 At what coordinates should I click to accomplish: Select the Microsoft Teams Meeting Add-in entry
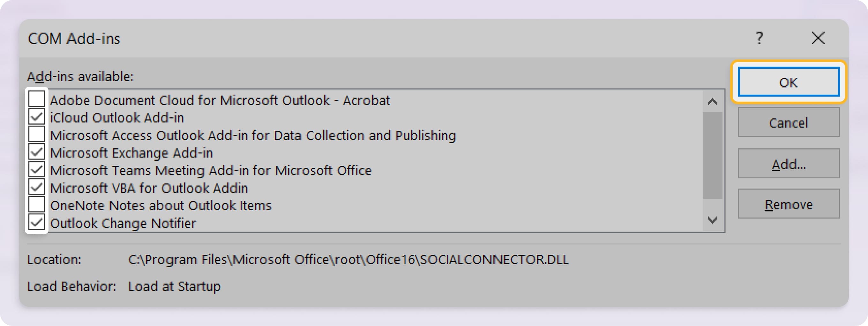pyautogui.click(x=211, y=170)
